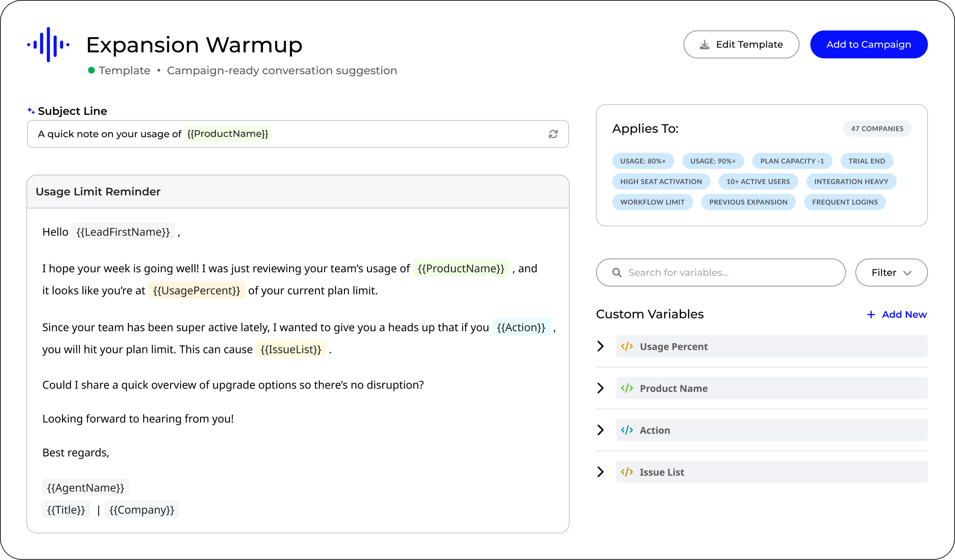Click {{ProductName}} token in subject line
The width and height of the screenshot is (955, 560).
(x=228, y=134)
